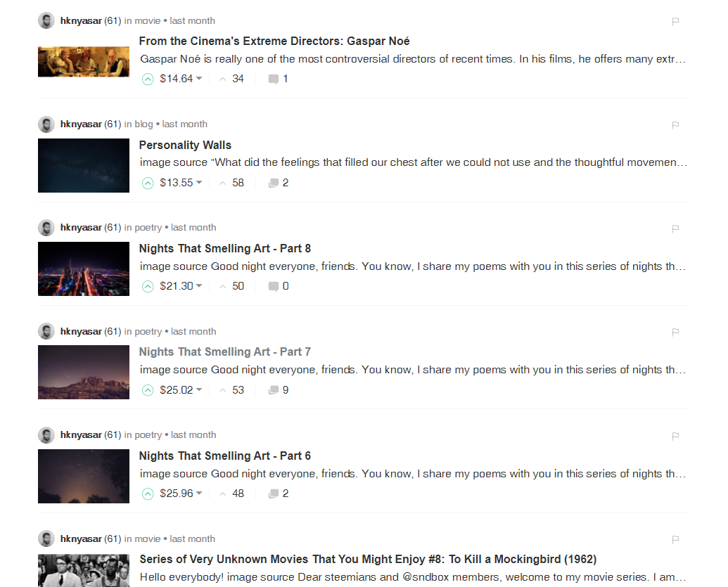Click hknyasar username on Part 6 post
This screenshot has height=587, width=728.
[x=81, y=435]
